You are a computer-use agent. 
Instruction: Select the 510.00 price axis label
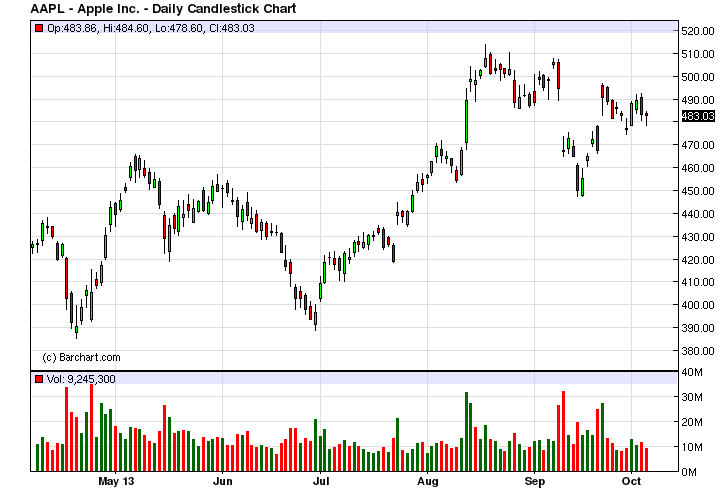(x=698, y=54)
